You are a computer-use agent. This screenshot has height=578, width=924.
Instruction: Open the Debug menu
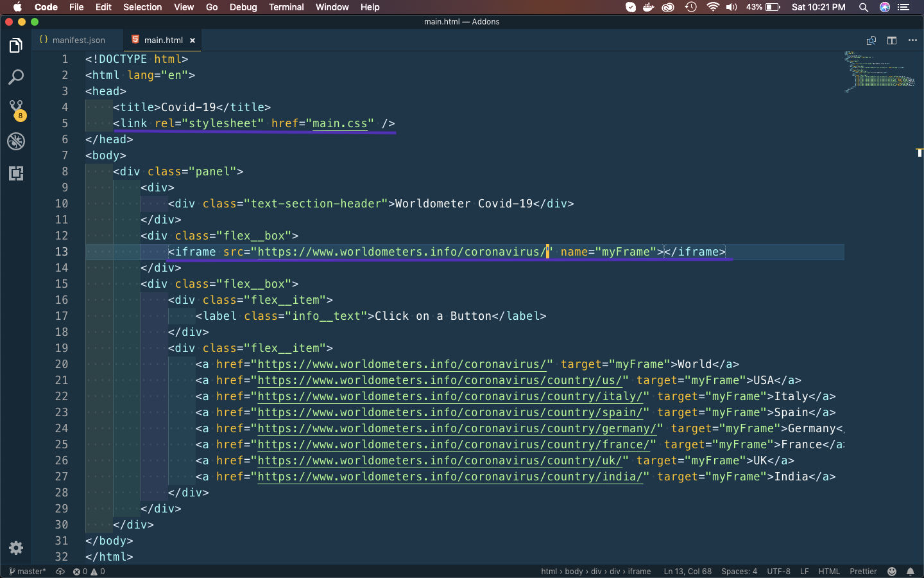coord(243,7)
